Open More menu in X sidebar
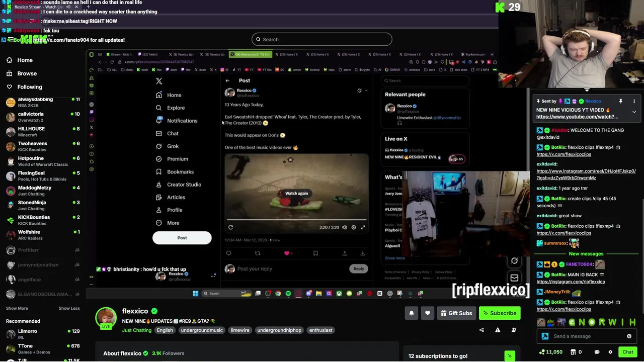The width and height of the screenshot is (644, 362). 168,223
